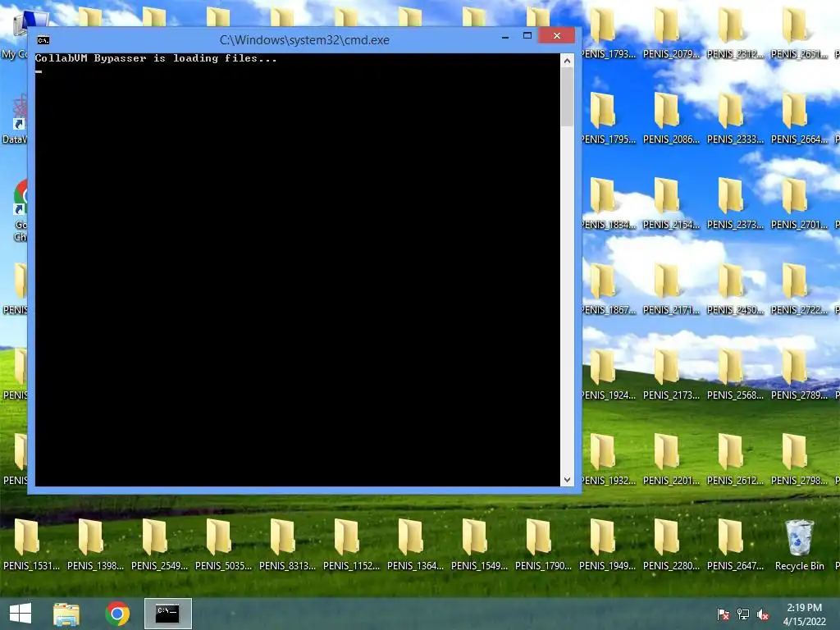Select the PENIS_2549... folder
Image resolution: width=840 pixels, height=630 pixels.
point(159,545)
